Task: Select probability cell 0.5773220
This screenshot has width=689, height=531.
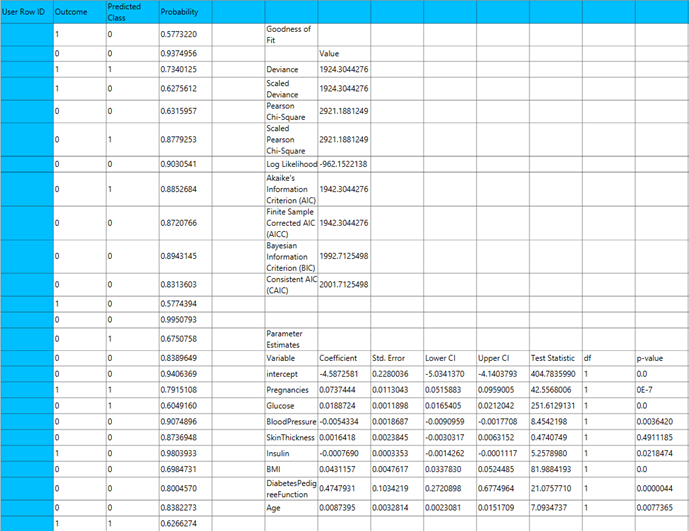Action: pos(185,34)
